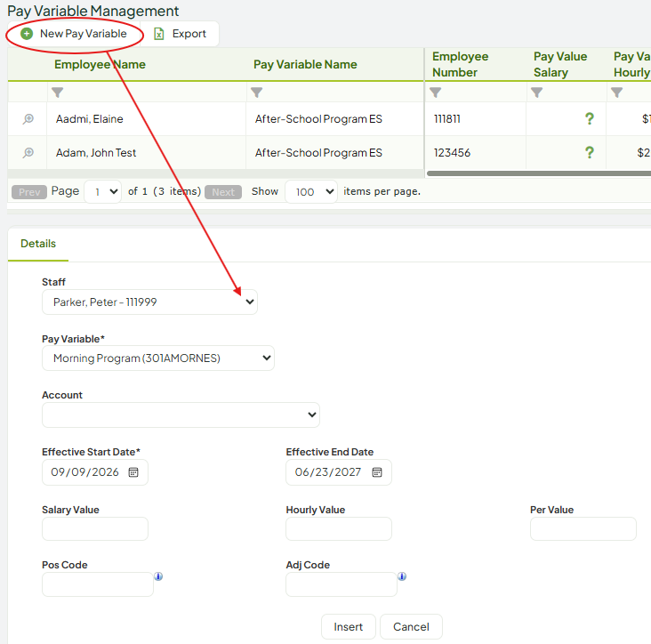Click After-School Program ES in Aadmi row
The image size is (651, 644).
coord(334,119)
